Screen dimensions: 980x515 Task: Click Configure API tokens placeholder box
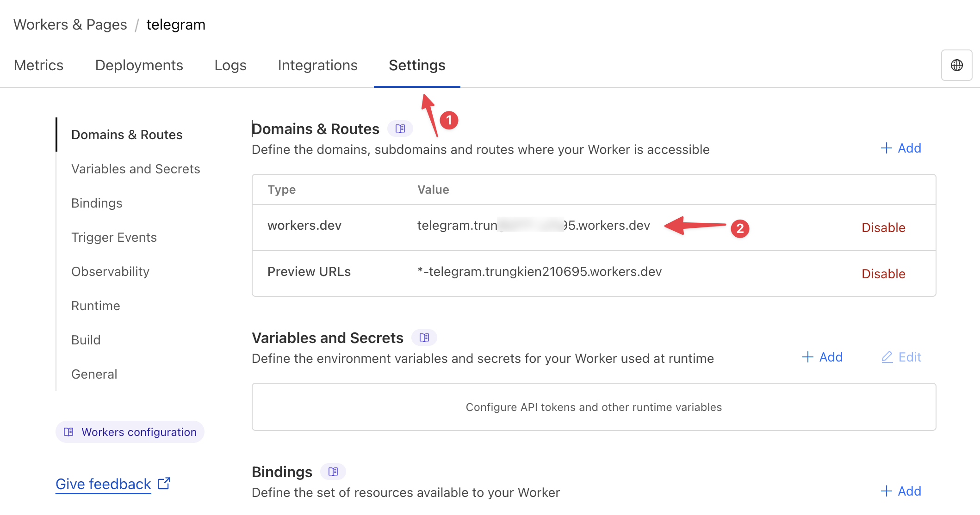[x=594, y=407]
